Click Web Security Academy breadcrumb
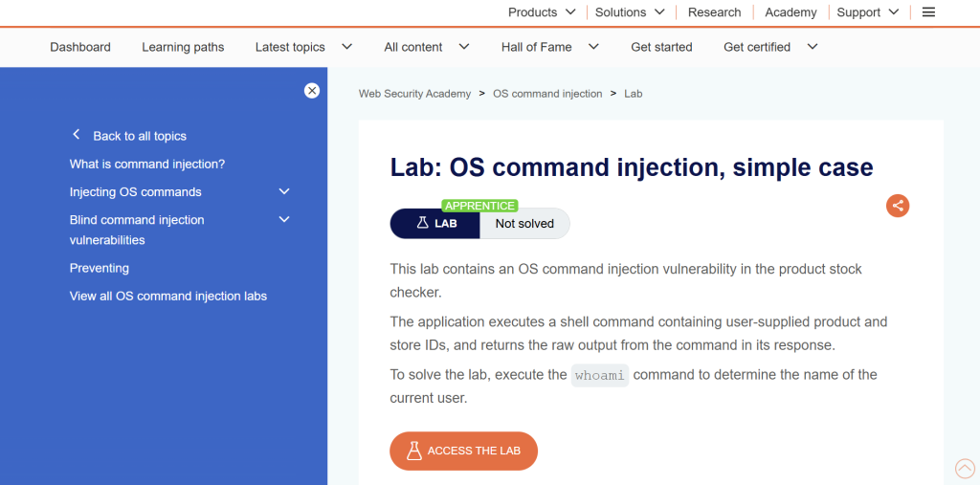Image resolution: width=980 pixels, height=485 pixels. click(x=414, y=93)
